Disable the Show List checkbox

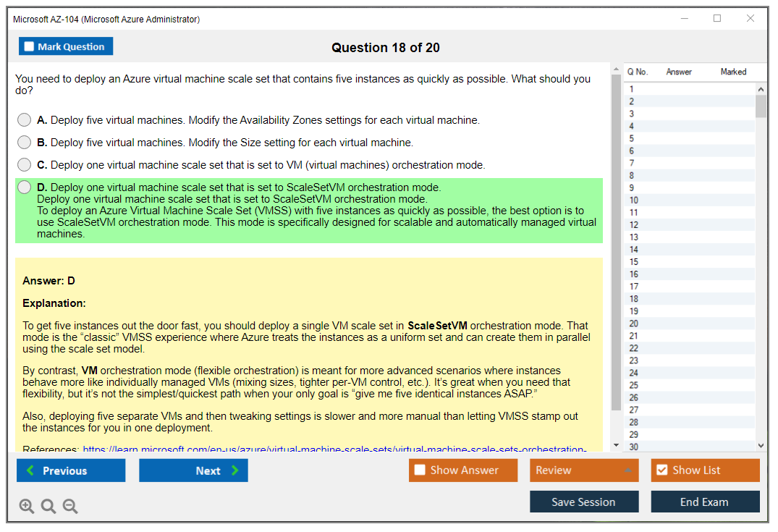(x=662, y=470)
